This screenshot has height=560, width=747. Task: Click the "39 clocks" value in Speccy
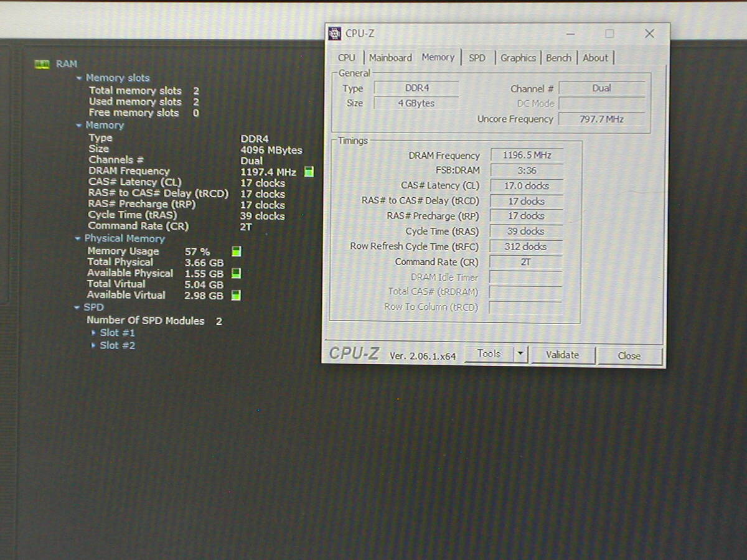tap(263, 216)
